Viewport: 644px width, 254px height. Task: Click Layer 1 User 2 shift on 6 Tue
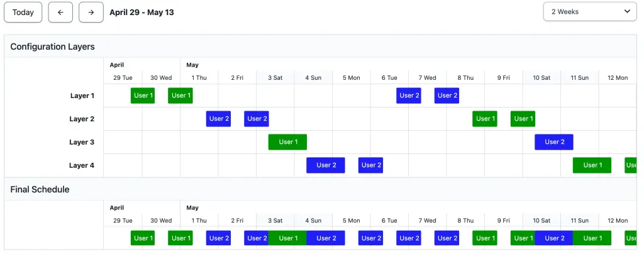coord(409,96)
